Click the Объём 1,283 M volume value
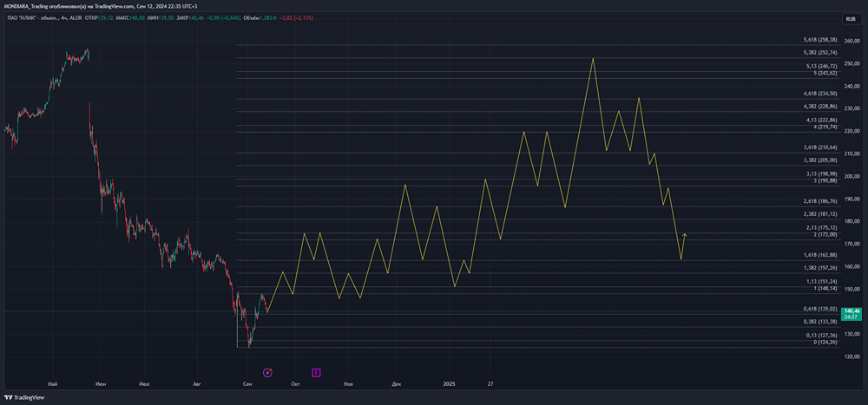Image resolution: width=868 pixels, height=405 pixels. point(260,18)
